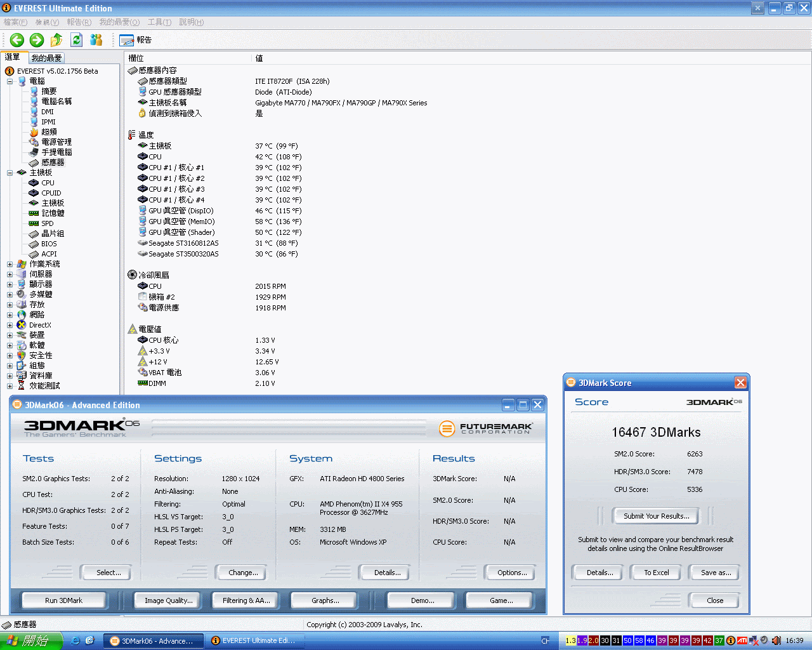Click the green Back arrow toolbar icon
The image size is (812, 650).
click(17, 40)
